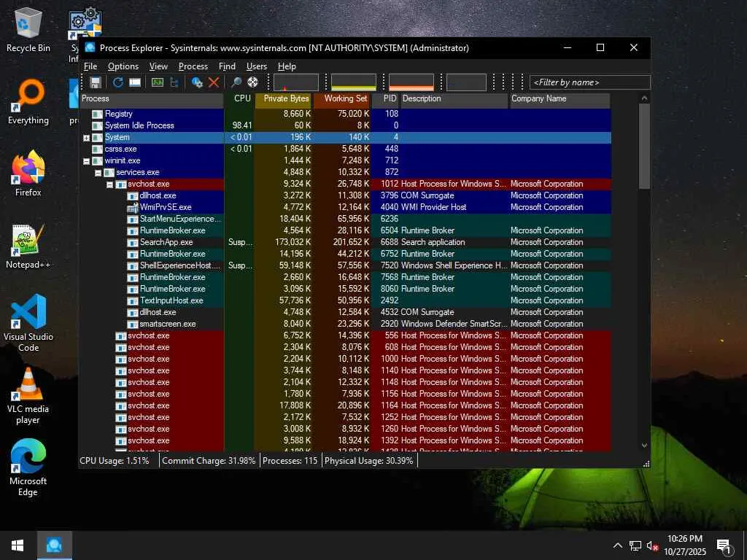Open the CPU usage mini graph
Image resolution: width=747 pixels, height=560 pixels.
pos(296,82)
